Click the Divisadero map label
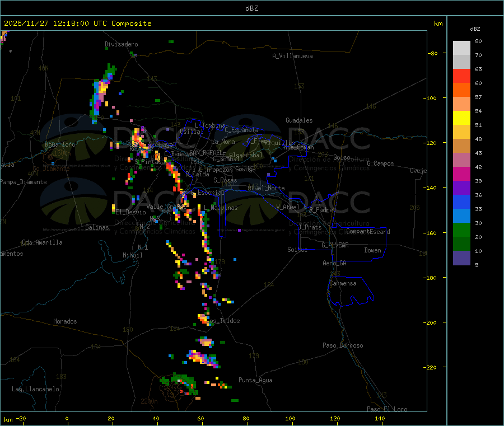The width and height of the screenshot is (504, 426). 121,44
